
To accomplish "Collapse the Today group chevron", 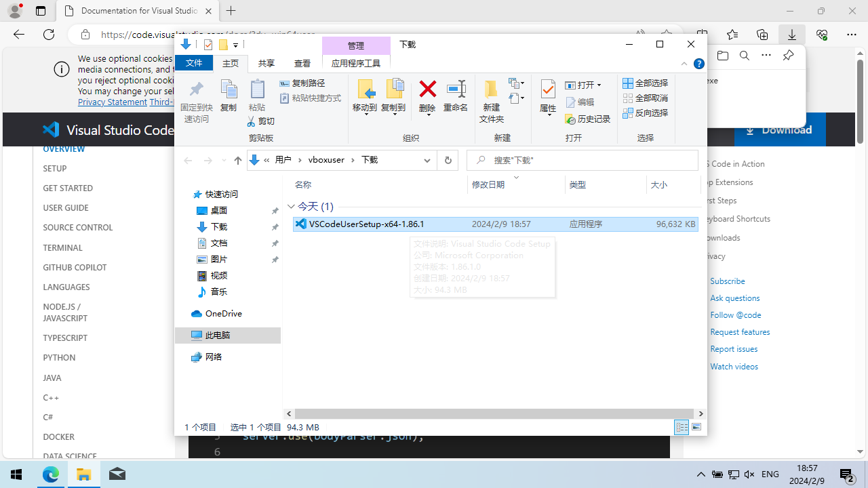I will coord(291,207).
